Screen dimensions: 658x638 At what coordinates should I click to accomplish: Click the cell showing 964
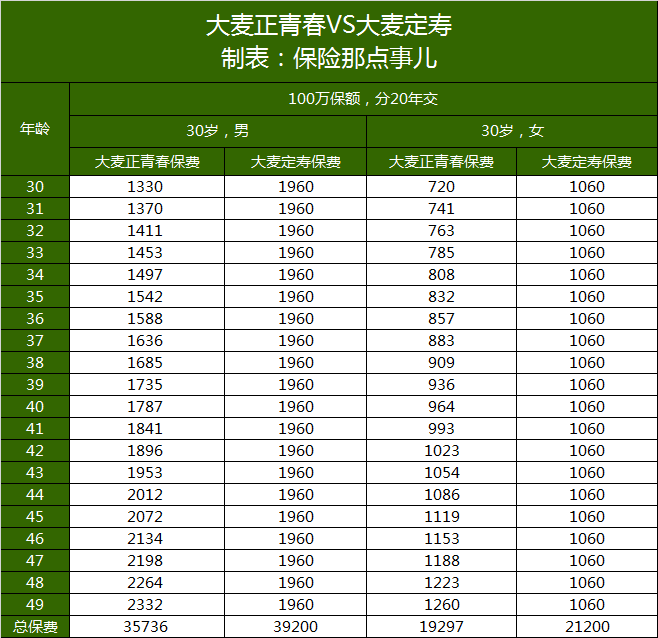click(441, 406)
